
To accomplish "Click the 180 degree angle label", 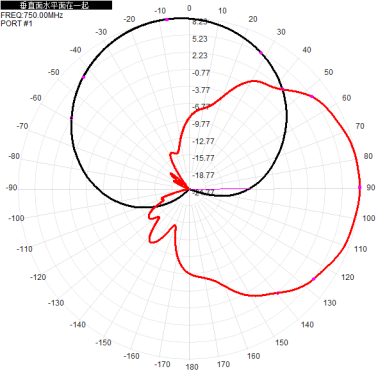I will 192,367.
